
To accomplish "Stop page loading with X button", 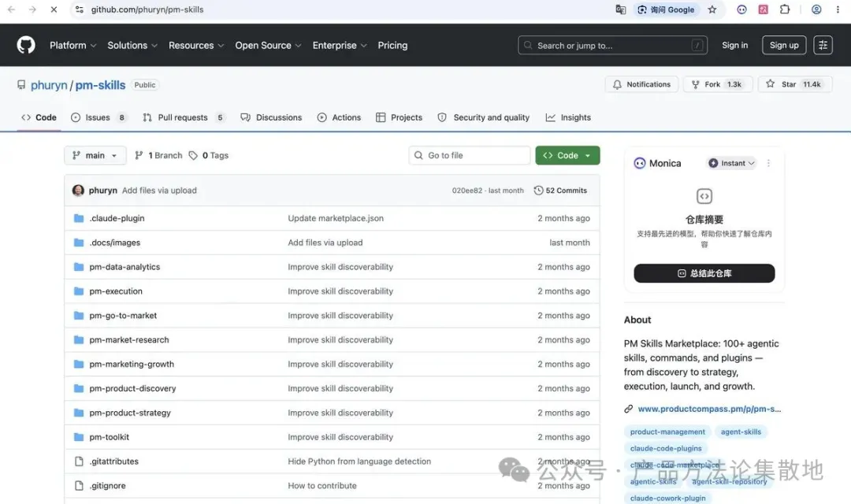I will click(x=54, y=9).
